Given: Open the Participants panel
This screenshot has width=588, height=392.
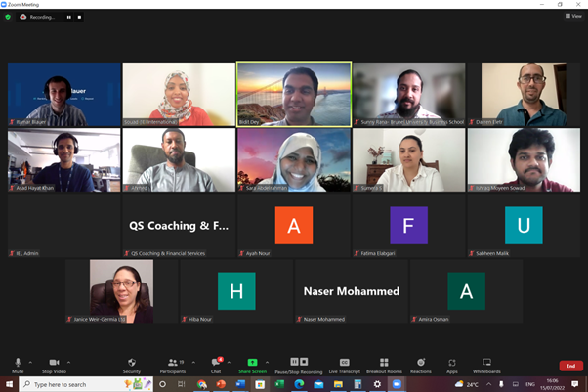Looking at the screenshot, I should [173, 365].
